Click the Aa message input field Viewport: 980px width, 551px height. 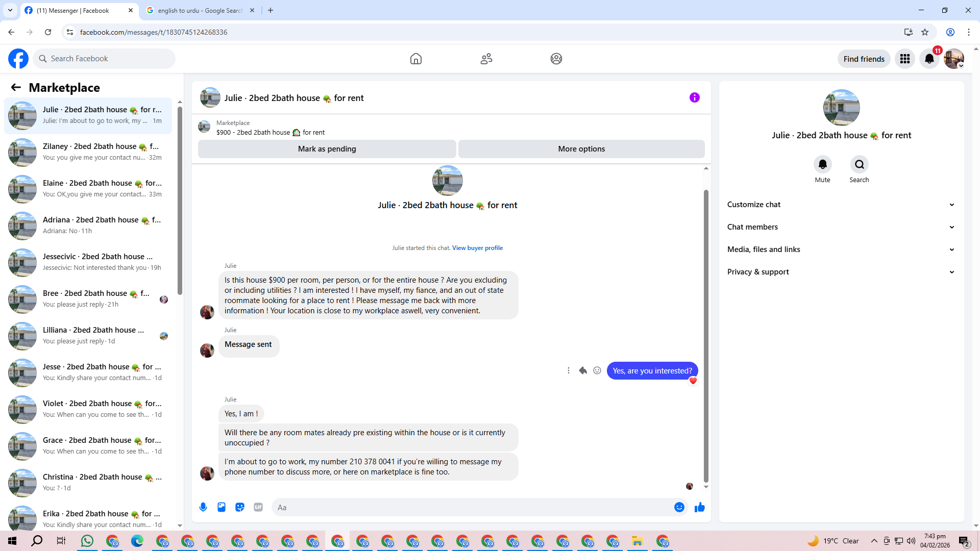tap(470, 507)
